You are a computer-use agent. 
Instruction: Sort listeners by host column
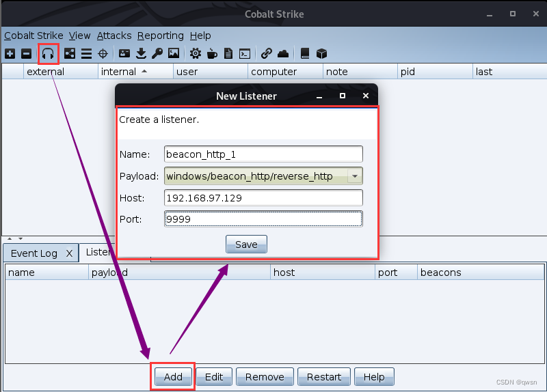[323, 272]
